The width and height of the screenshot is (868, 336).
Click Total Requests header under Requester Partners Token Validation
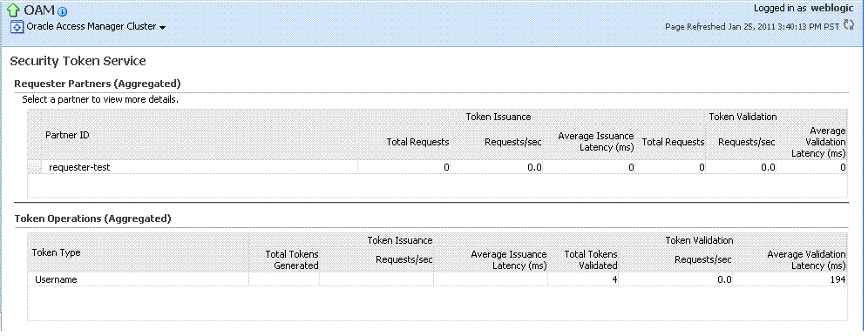coord(673,142)
